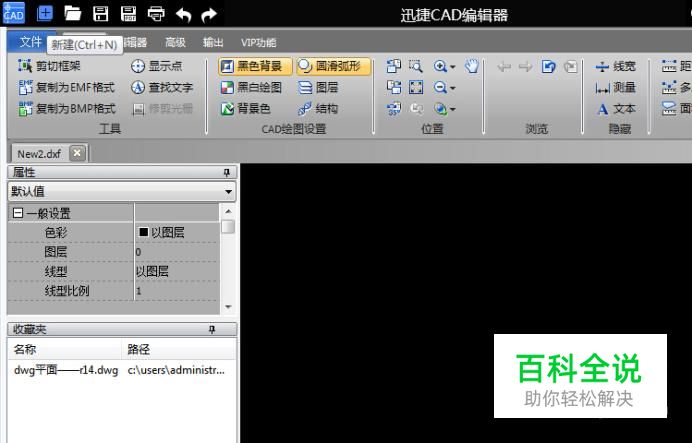Open the 默认值 dropdown list
Viewport: 692px width, 443px height.
point(122,191)
